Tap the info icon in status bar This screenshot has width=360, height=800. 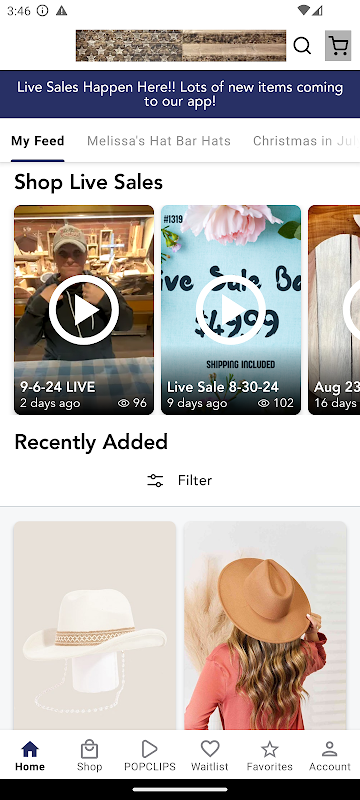[x=43, y=11]
